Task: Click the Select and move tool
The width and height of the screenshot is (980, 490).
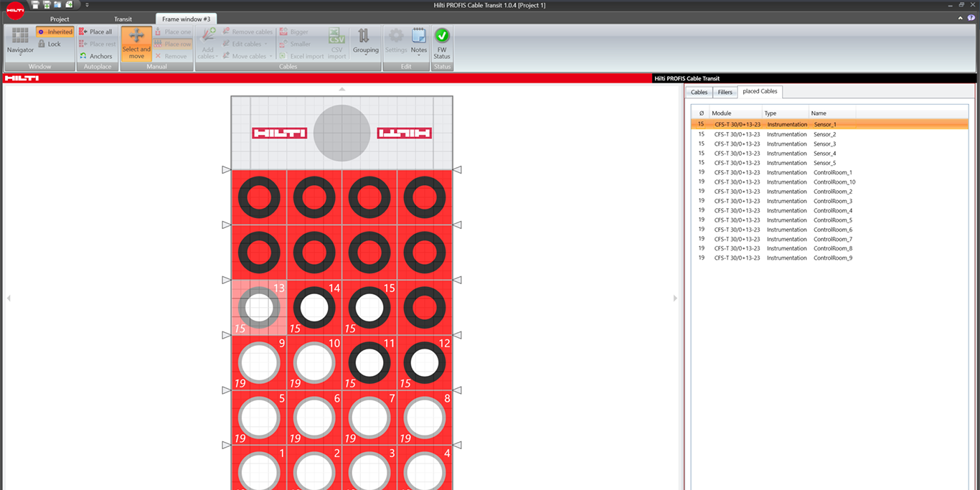Action: [136, 44]
